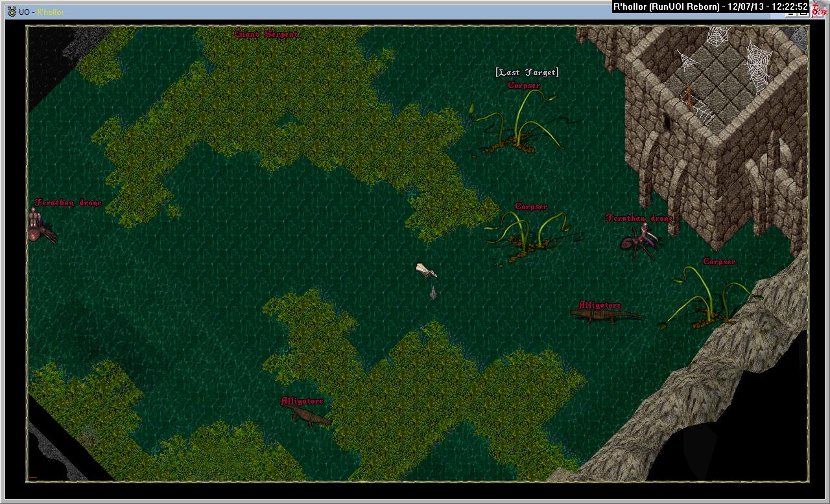830x504 pixels.
Task: Target the Terathan drone spider beside the tower
Action: coord(641,242)
